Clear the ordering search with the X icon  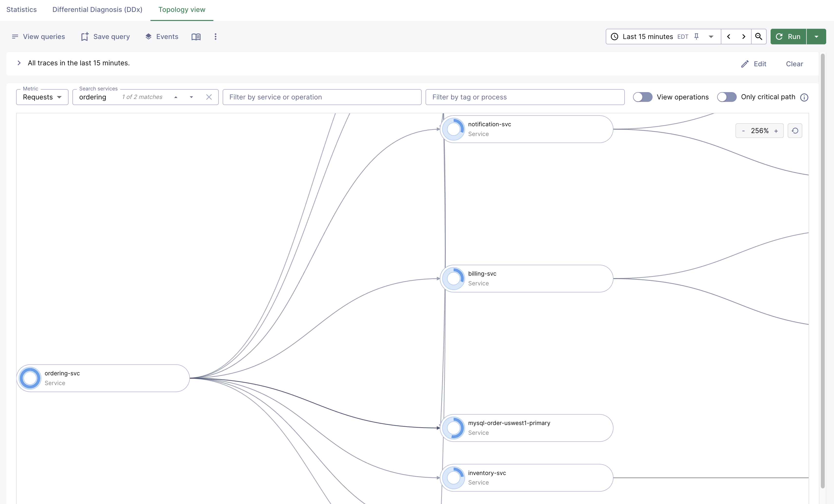pyautogui.click(x=209, y=97)
